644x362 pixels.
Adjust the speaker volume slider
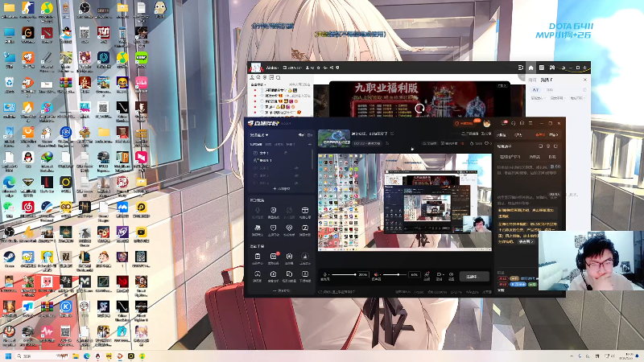point(394,274)
